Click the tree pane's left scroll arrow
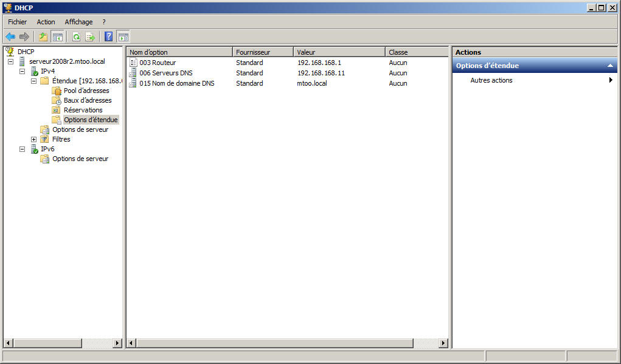621x364 pixels. click(x=9, y=343)
